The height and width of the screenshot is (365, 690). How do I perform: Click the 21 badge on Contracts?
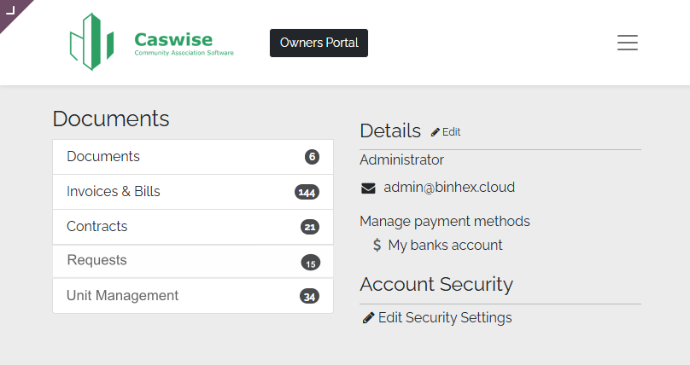coord(310,227)
